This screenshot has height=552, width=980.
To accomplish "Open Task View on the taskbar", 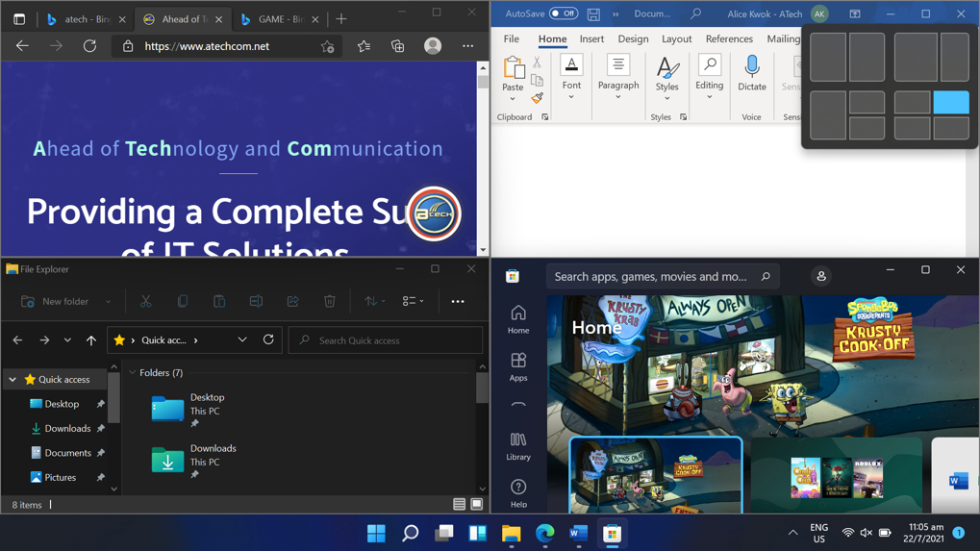I will pyautogui.click(x=443, y=533).
